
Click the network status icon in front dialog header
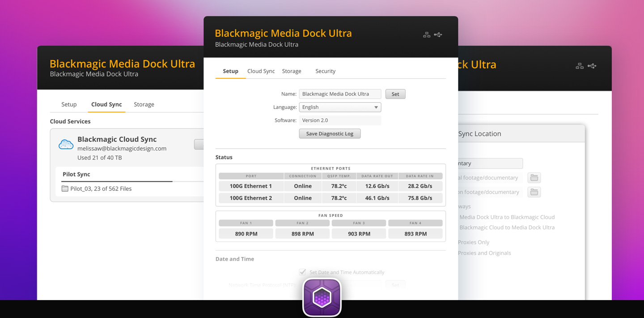pos(426,34)
